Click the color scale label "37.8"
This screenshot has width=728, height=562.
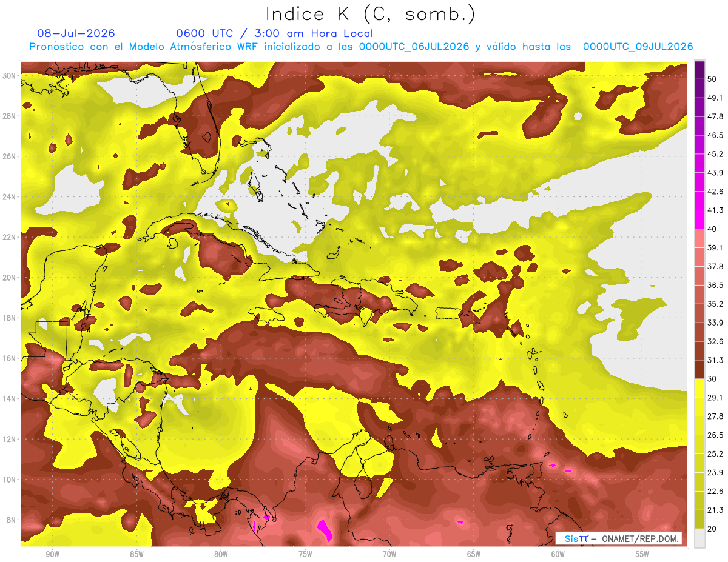[x=715, y=267]
